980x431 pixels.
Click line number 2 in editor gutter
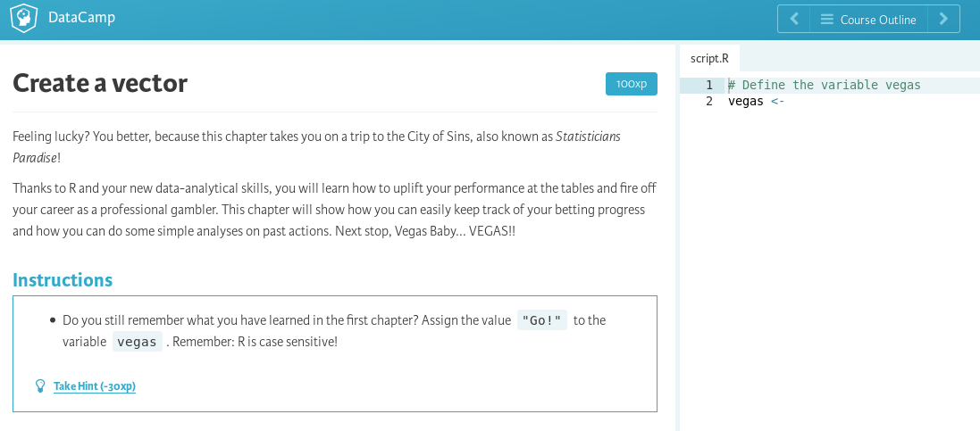click(709, 101)
